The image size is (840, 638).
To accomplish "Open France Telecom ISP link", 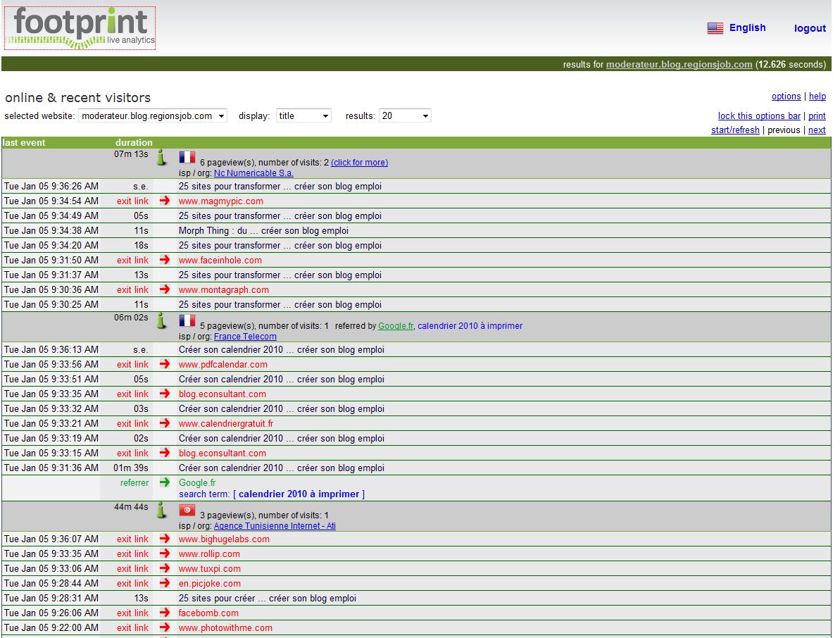I will (245, 337).
